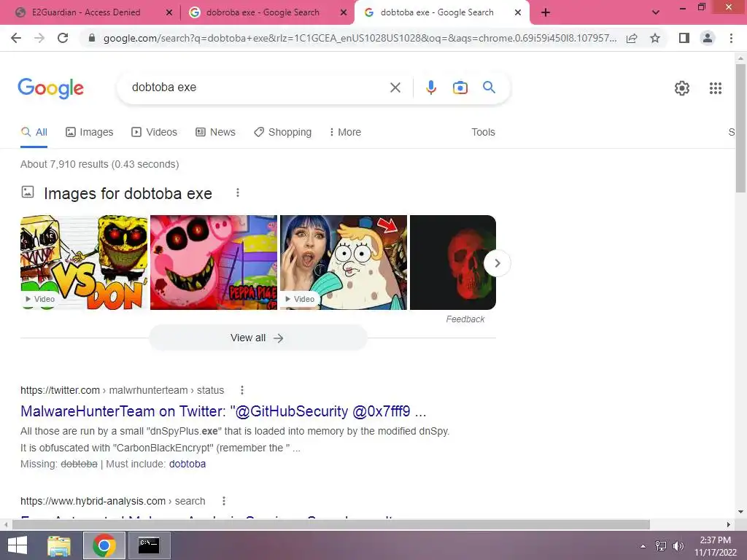Open the SpongeBob VS Don video thumbnail
This screenshot has width=747, height=560.
(84, 262)
